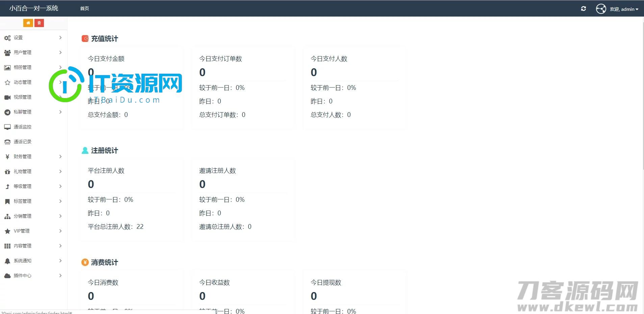Click the 今日收益数 card title
The height and width of the screenshot is (314, 644).
click(x=214, y=283)
